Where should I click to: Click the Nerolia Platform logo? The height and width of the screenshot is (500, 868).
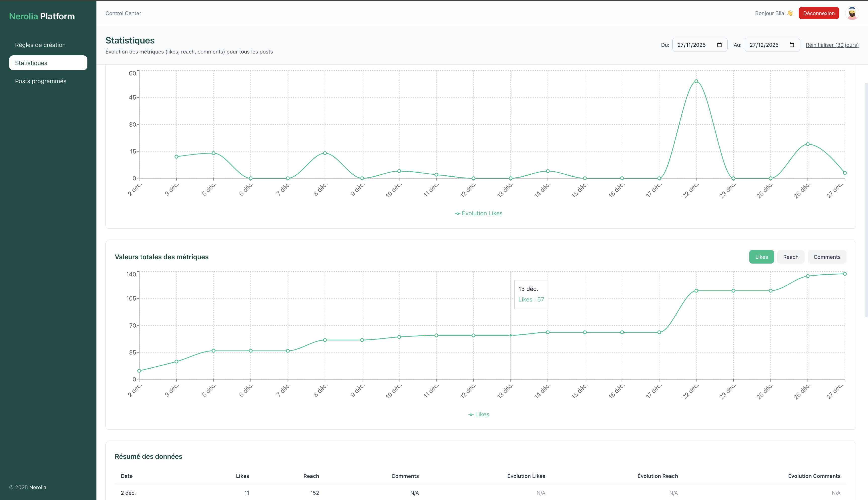click(42, 16)
